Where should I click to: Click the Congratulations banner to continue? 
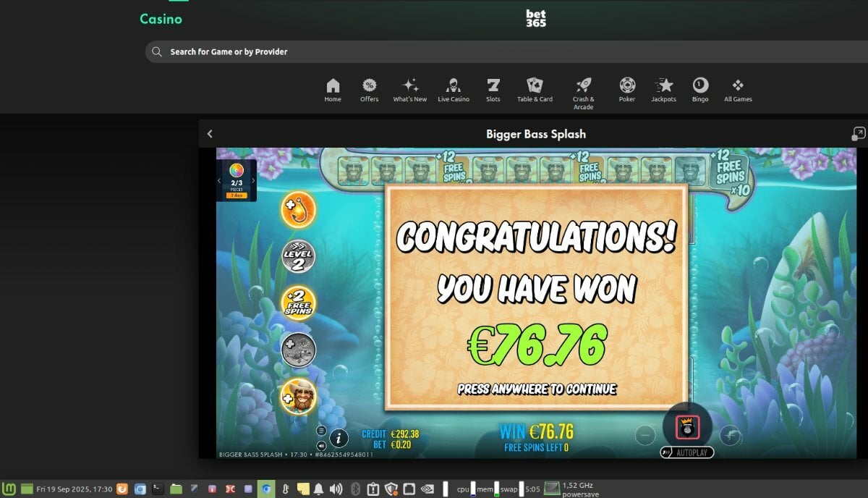536,296
